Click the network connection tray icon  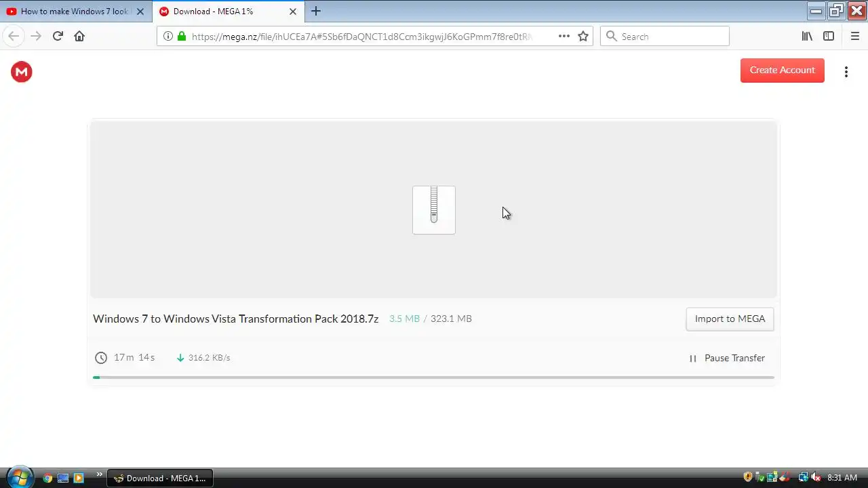[803, 477]
